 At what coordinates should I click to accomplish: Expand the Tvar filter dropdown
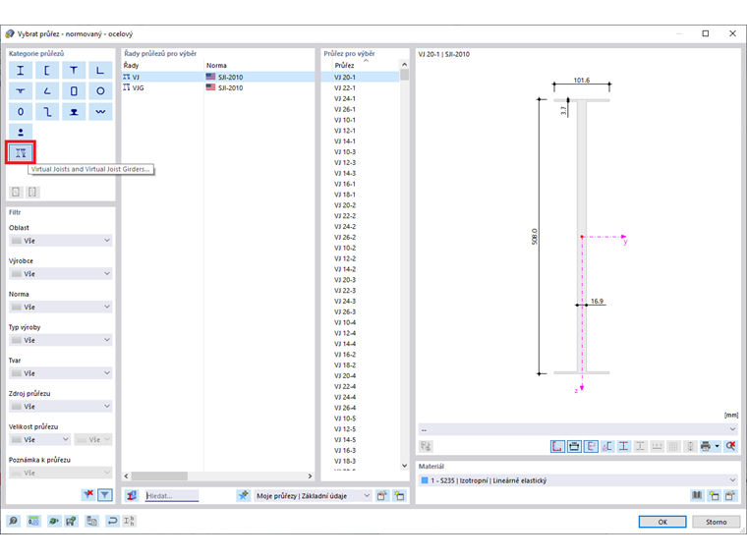[x=61, y=373]
